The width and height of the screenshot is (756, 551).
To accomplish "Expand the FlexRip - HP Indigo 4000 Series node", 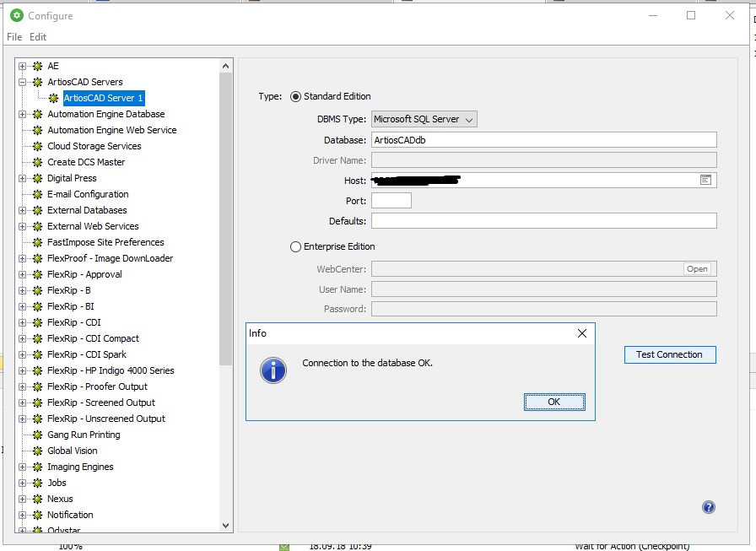I will coord(22,370).
